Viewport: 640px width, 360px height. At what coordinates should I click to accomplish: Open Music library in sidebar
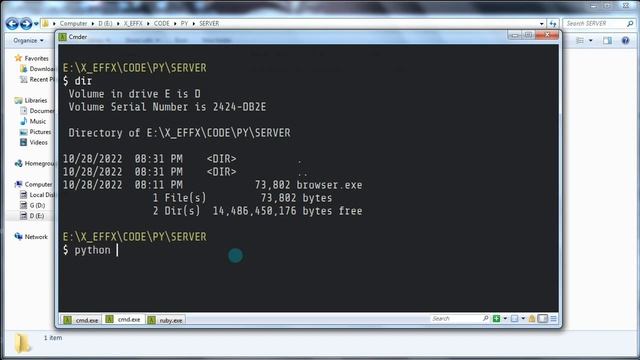click(x=38, y=121)
